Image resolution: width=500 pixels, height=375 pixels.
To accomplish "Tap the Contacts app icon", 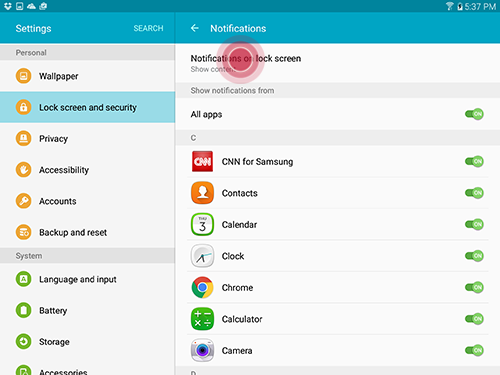I will point(202,193).
